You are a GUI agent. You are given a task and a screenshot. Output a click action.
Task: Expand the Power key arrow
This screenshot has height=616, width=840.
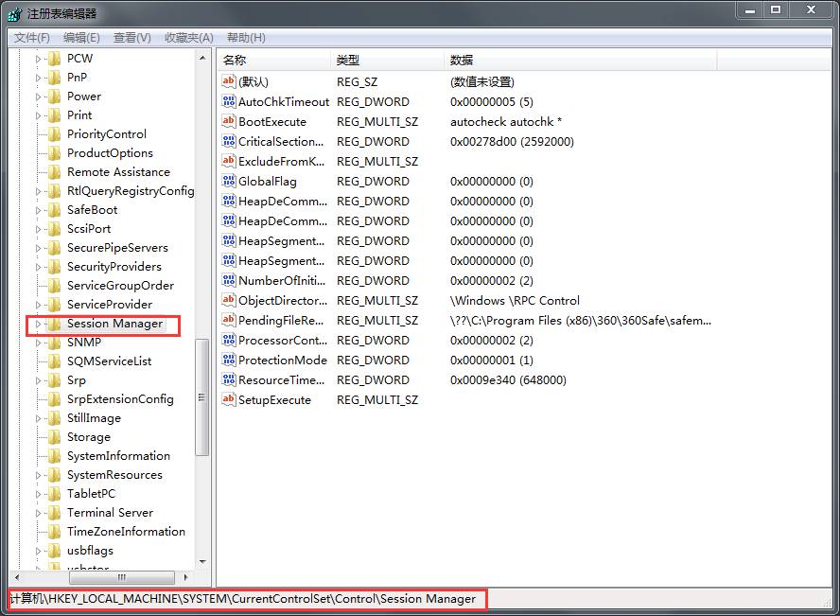(39, 97)
